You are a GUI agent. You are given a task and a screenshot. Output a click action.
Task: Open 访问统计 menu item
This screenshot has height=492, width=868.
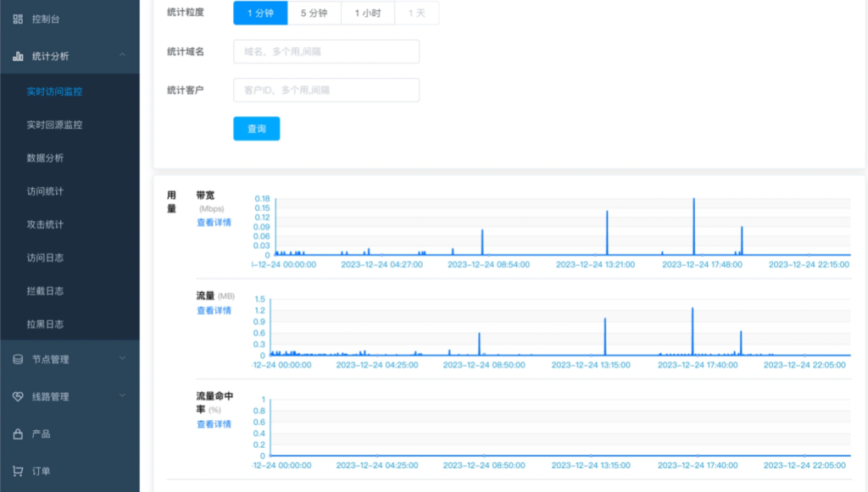point(70,191)
